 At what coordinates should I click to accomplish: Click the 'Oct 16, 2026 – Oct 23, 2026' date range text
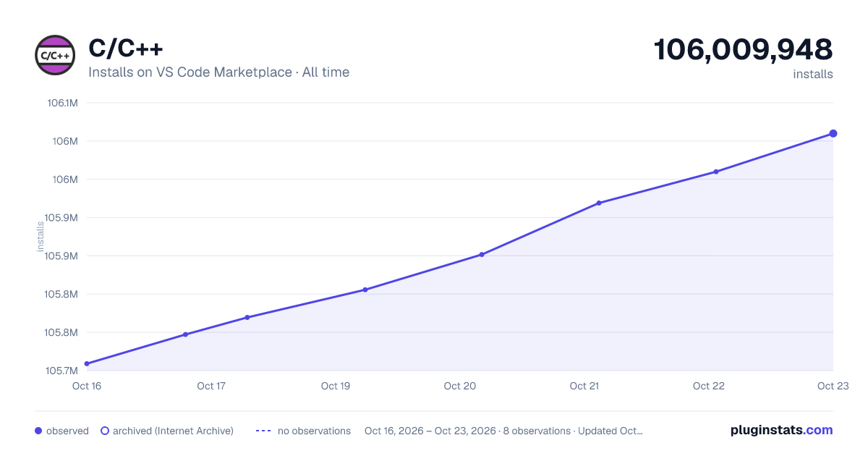(430, 431)
